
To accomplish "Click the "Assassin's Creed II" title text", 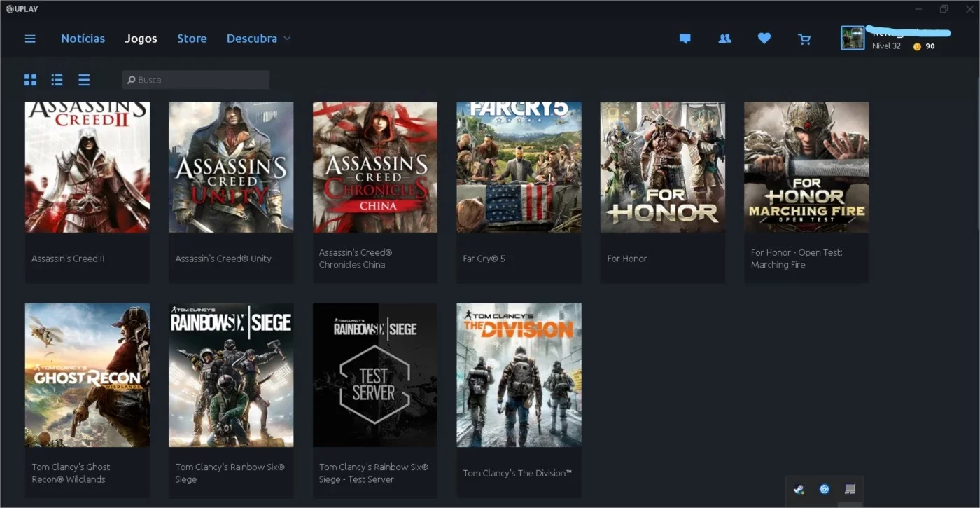I will (x=68, y=259).
